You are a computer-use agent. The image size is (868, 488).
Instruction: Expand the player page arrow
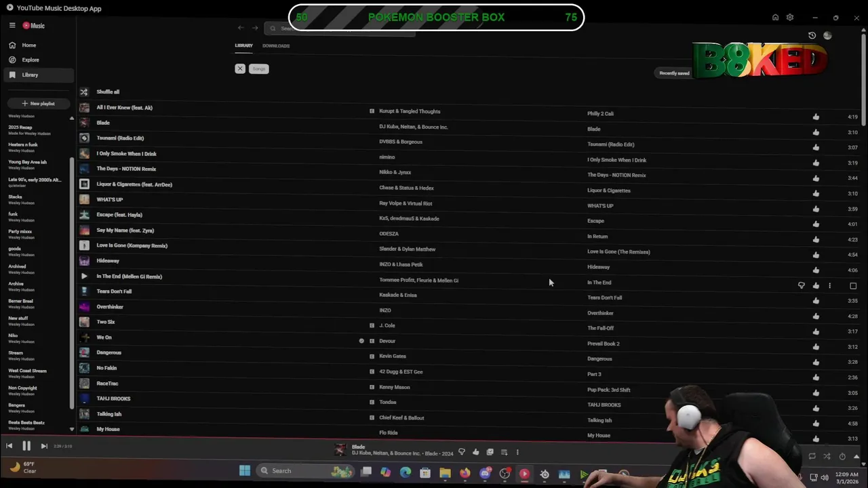click(856, 456)
